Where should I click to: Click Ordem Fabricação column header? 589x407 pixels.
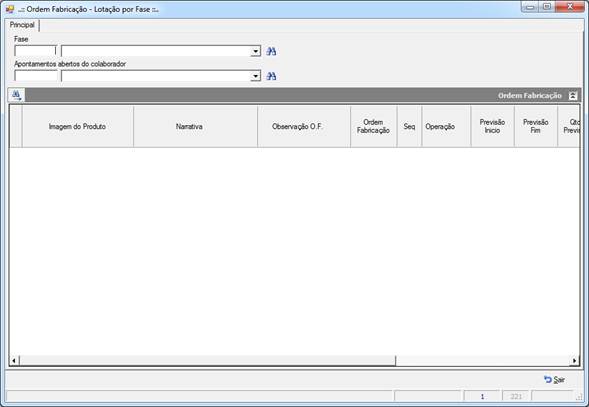(x=373, y=126)
